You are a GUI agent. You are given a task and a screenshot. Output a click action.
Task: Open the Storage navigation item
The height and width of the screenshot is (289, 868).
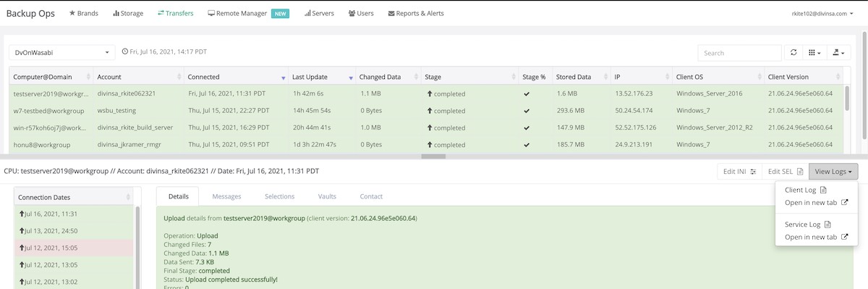pyautogui.click(x=128, y=13)
